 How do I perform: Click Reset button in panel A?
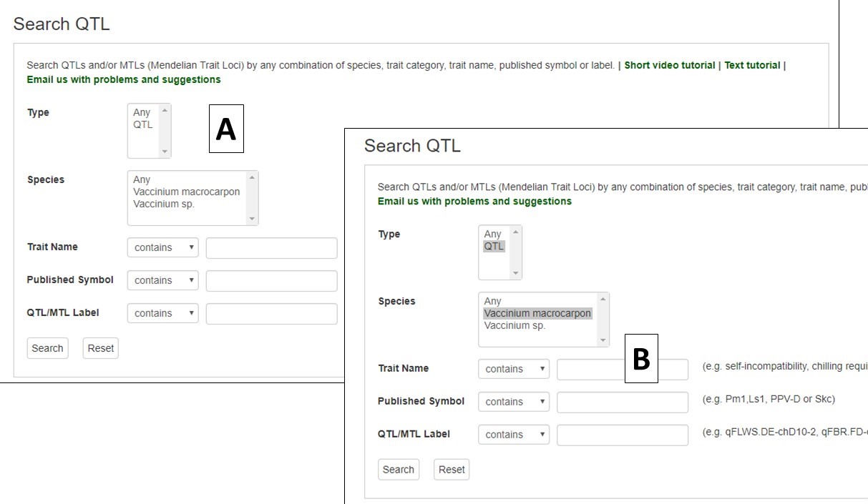click(100, 348)
